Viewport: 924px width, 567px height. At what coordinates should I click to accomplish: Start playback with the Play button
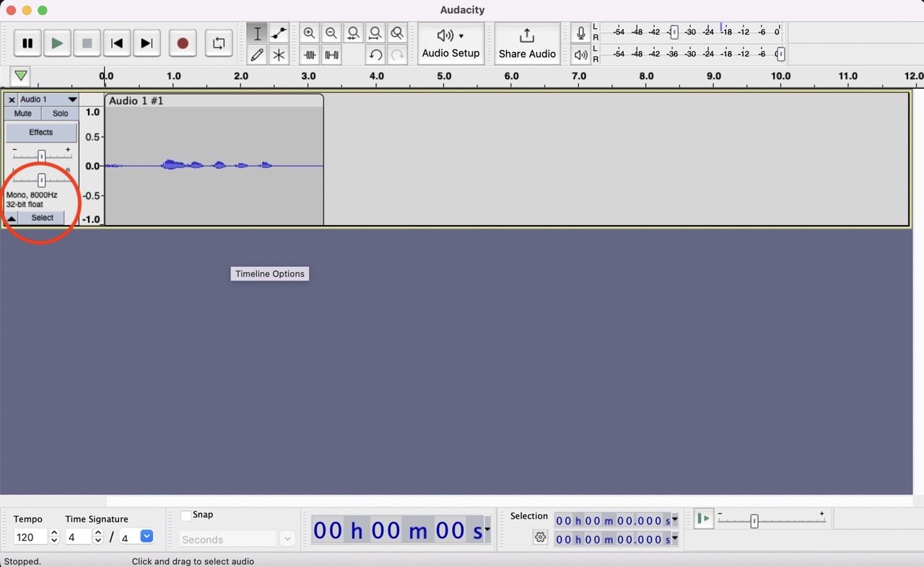click(x=57, y=43)
